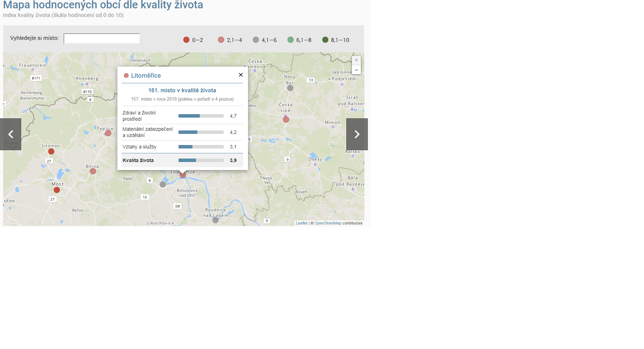The height and width of the screenshot is (349, 644).
Task: Click the Teplice map marker
Action: (x=108, y=133)
